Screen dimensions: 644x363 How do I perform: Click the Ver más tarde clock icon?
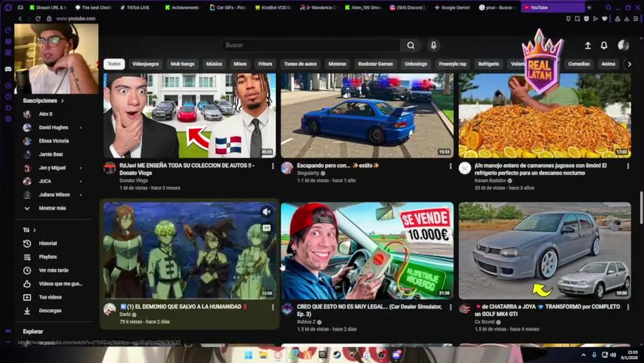pyautogui.click(x=27, y=271)
